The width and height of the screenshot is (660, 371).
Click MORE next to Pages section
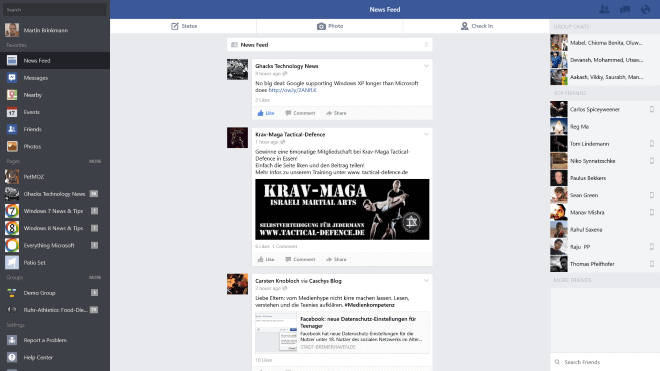[x=95, y=161]
